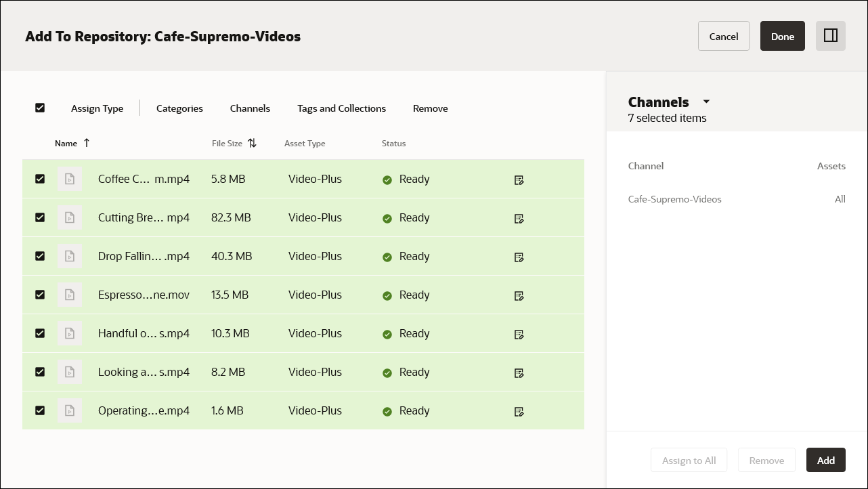
Task: Click the document icon for Operating…e.mp4
Action: (70, 410)
